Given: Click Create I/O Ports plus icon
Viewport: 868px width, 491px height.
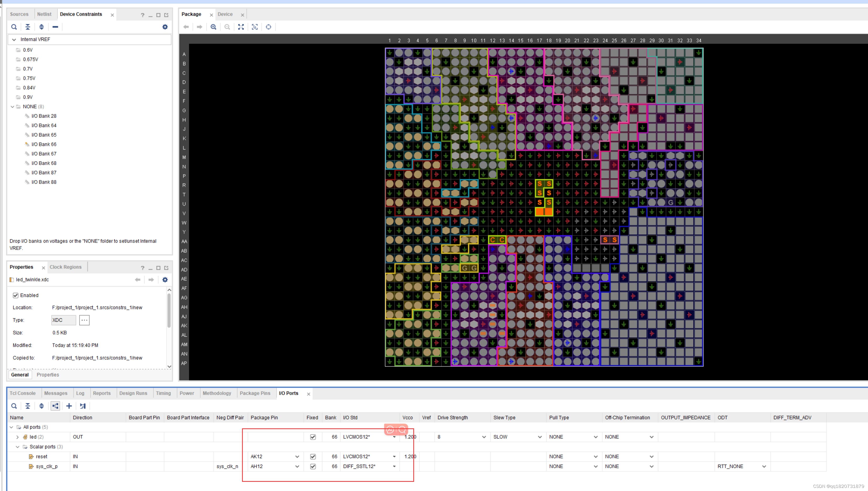Looking at the screenshot, I should tap(69, 406).
